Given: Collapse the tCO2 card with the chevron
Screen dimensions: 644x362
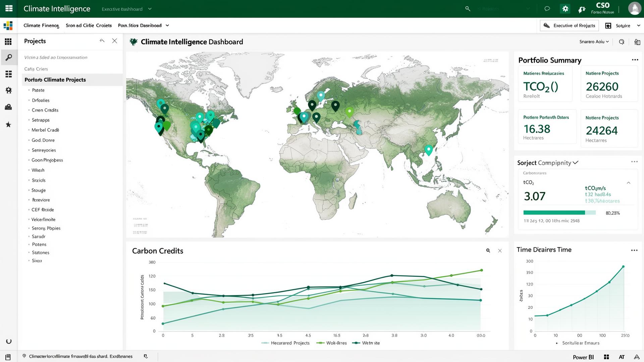Looking at the screenshot, I should coord(629,183).
